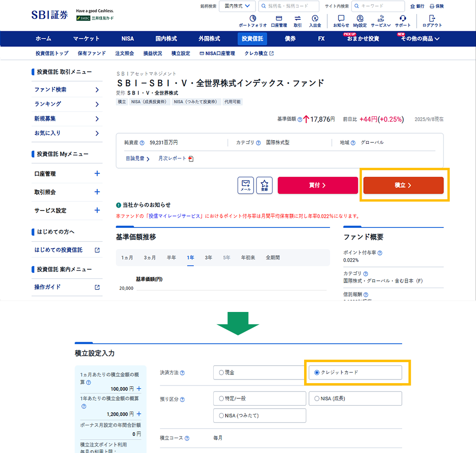Image resolution: width=476 pixels, height=453 pixels.
Task: Select the 3年 chart period
Action: click(208, 258)
